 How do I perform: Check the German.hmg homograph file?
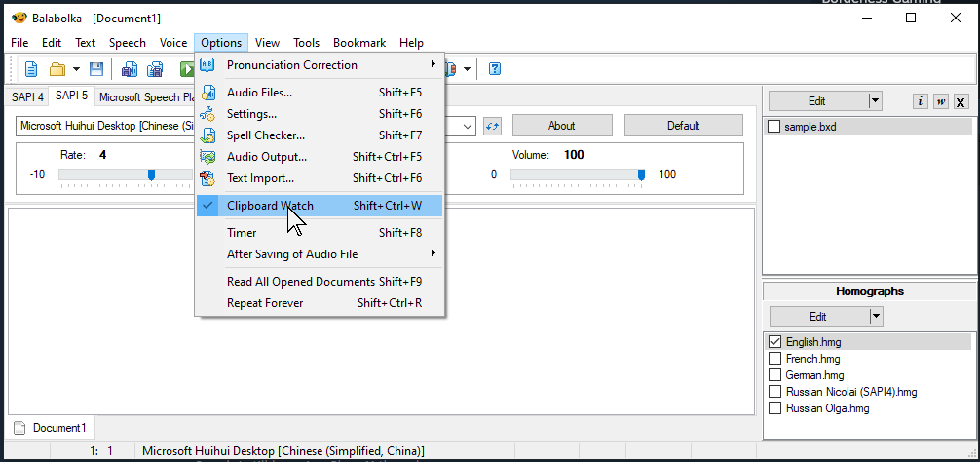coord(774,375)
